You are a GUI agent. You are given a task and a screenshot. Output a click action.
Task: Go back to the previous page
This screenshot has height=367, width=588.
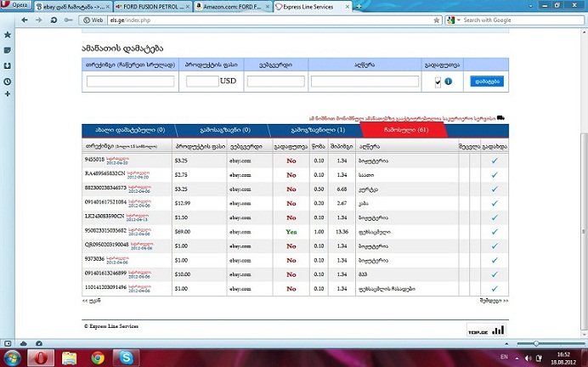coord(25,20)
